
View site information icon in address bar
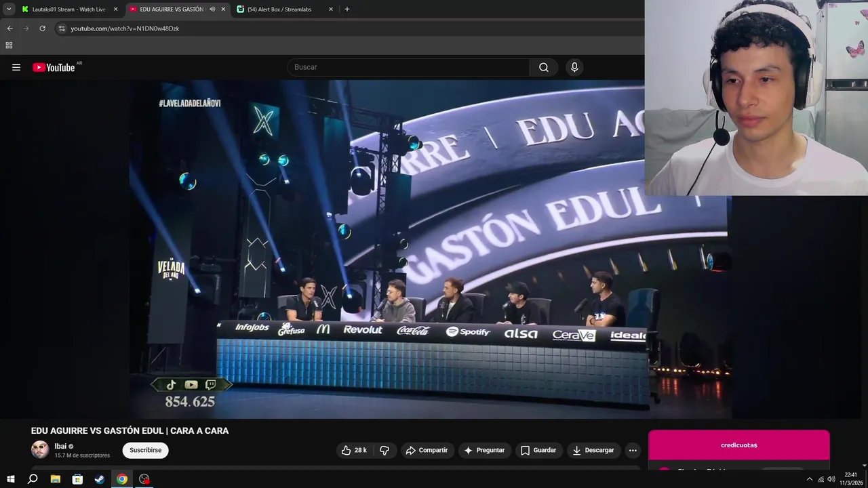click(61, 28)
